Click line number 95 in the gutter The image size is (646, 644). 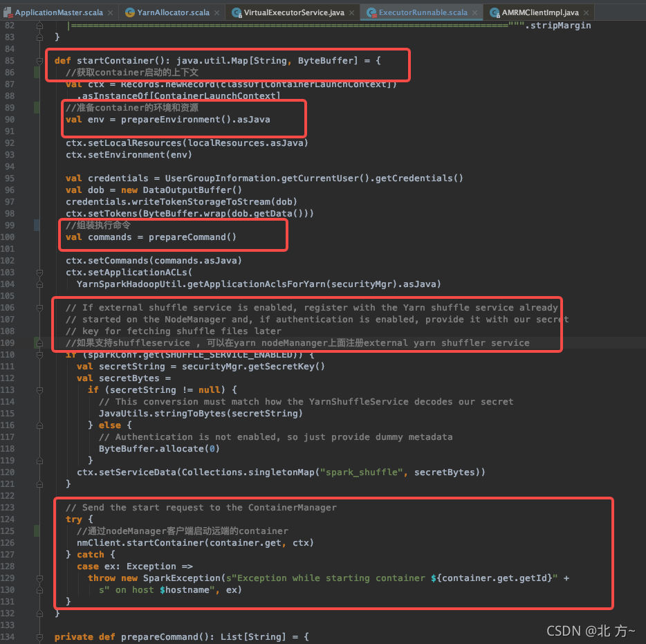[x=10, y=178]
